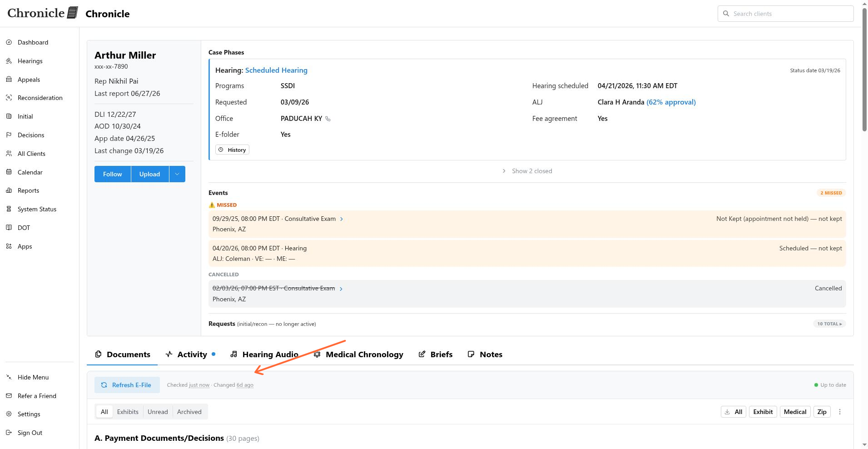Download Medical documents

(795, 412)
